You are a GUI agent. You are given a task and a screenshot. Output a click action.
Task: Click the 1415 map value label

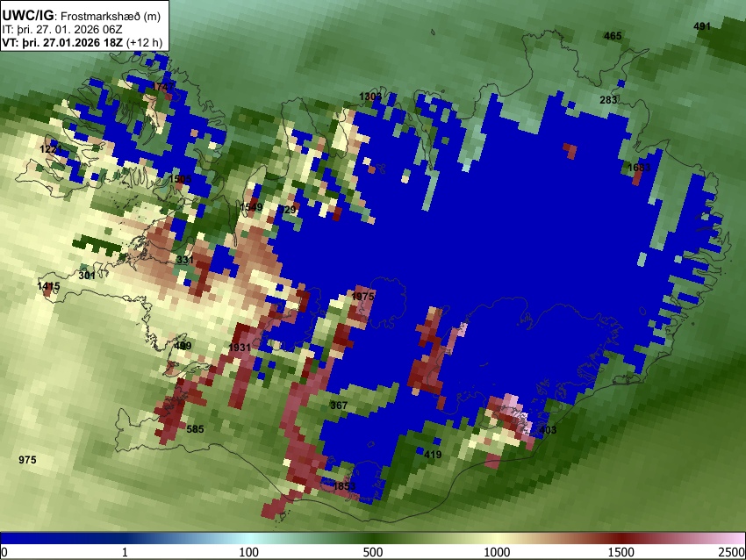(x=48, y=286)
